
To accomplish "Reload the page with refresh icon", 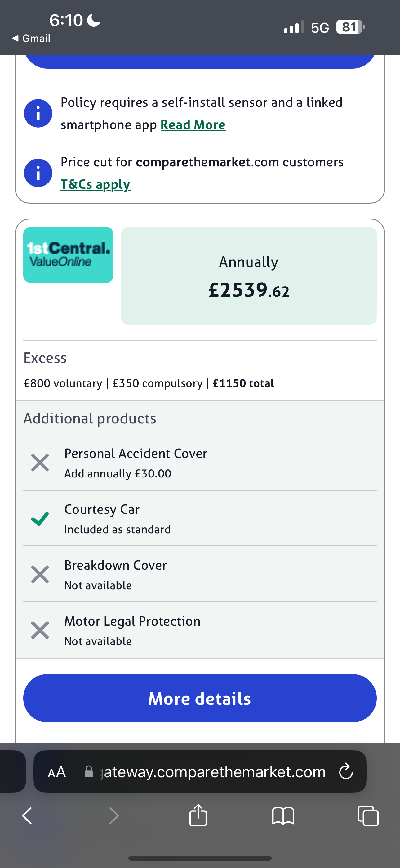I will click(346, 772).
